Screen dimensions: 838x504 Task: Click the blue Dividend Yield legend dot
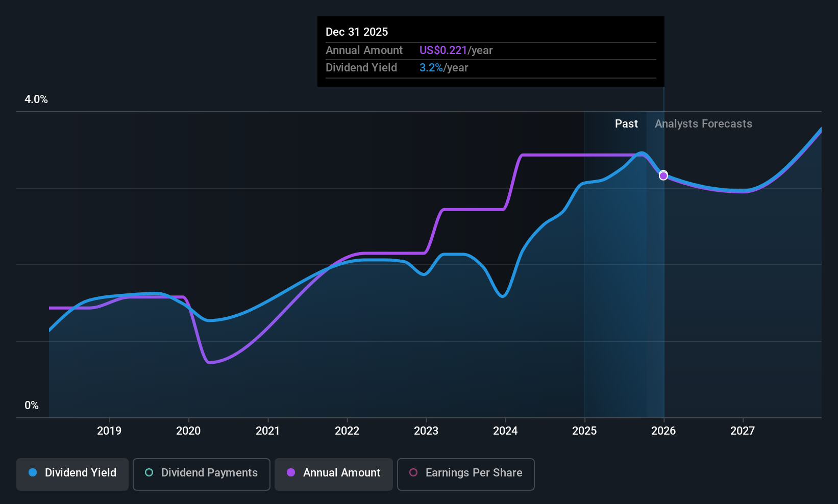[33, 472]
